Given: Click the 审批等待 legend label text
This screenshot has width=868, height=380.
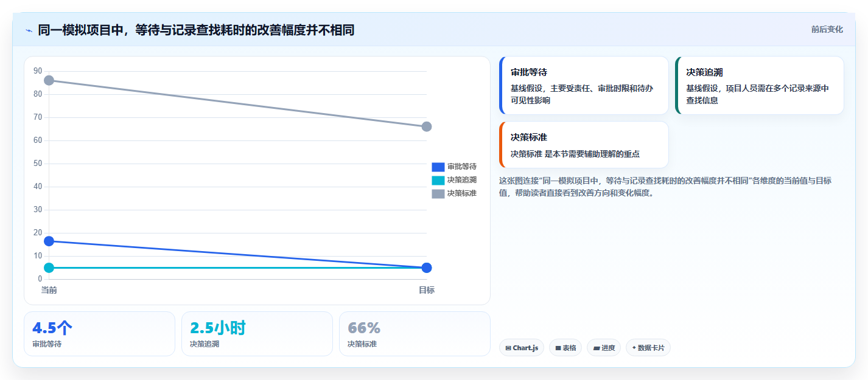Looking at the screenshot, I should tap(462, 167).
